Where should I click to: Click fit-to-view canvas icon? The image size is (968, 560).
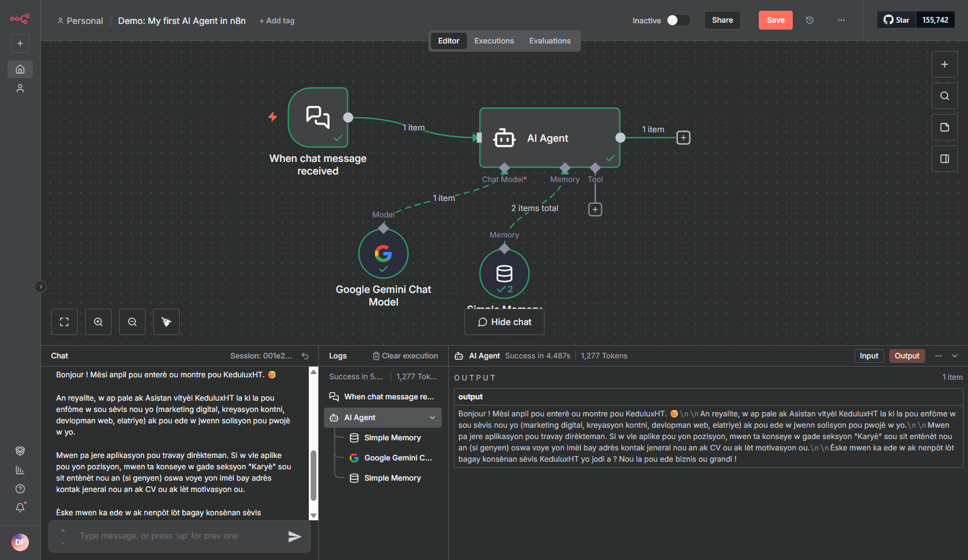(64, 322)
